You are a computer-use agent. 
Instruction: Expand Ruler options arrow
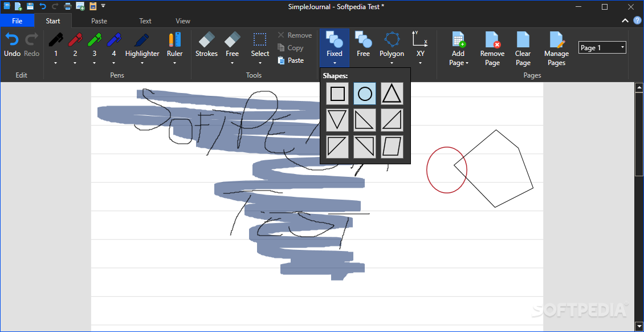coord(174,63)
